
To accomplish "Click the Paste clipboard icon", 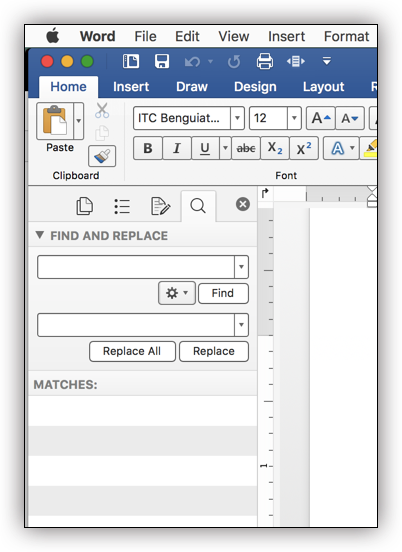I will click(55, 121).
